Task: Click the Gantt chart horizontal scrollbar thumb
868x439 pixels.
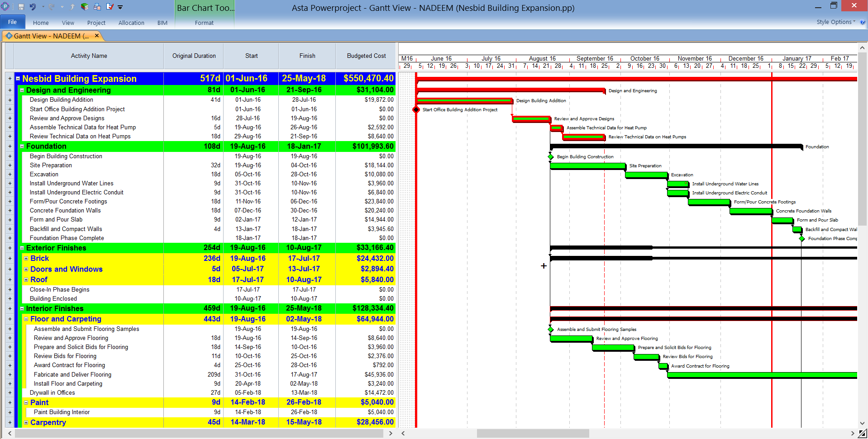Action: [x=533, y=433]
